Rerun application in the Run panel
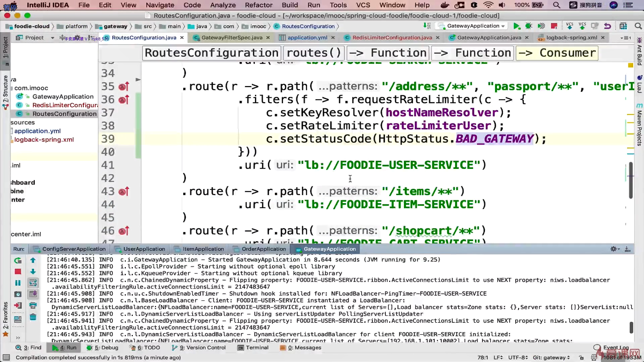Image resolution: width=644 pixels, height=362 pixels. (18, 260)
